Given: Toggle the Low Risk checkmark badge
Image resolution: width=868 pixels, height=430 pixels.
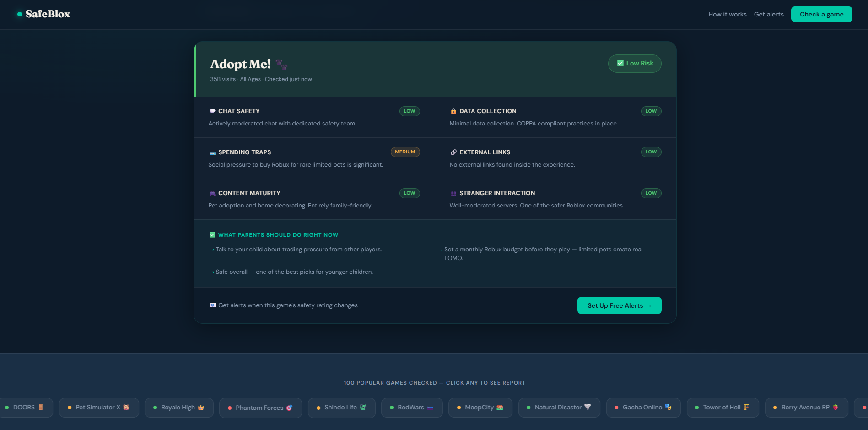Looking at the screenshot, I should click(x=620, y=63).
